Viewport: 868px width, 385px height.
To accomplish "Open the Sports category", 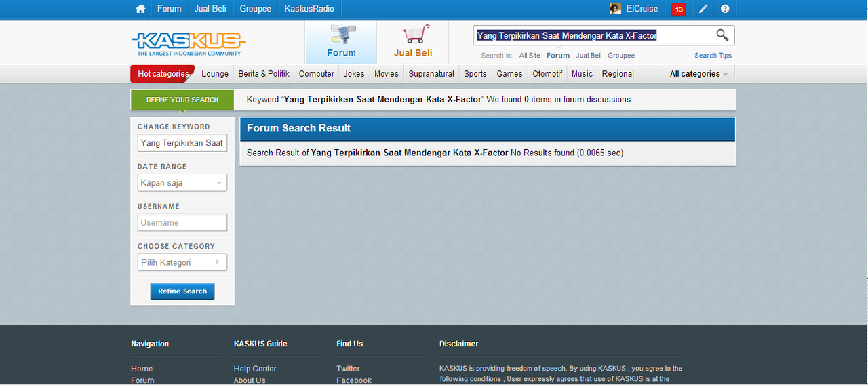I will 475,74.
